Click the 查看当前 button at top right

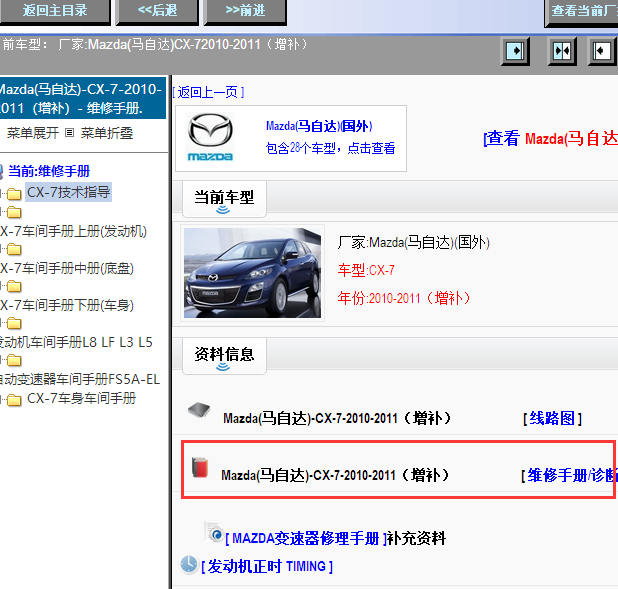click(582, 12)
